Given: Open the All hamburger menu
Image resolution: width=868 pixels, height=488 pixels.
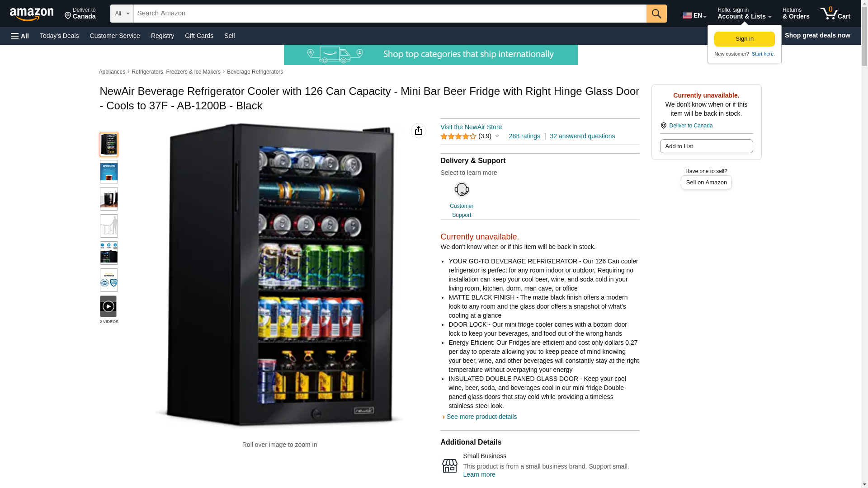Looking at the screenshot, I should pyautogui.click(x=20, y=36).
